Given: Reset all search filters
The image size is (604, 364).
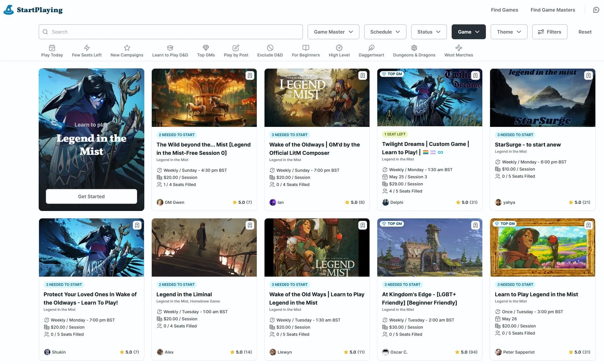Looking at the screenshot, I should click(x=585, y=32).
